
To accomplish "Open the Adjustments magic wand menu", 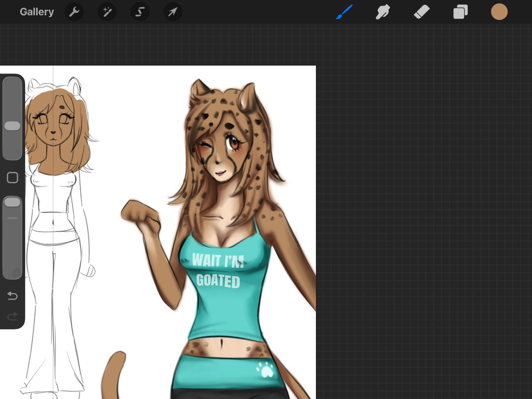I will (107, 12).
